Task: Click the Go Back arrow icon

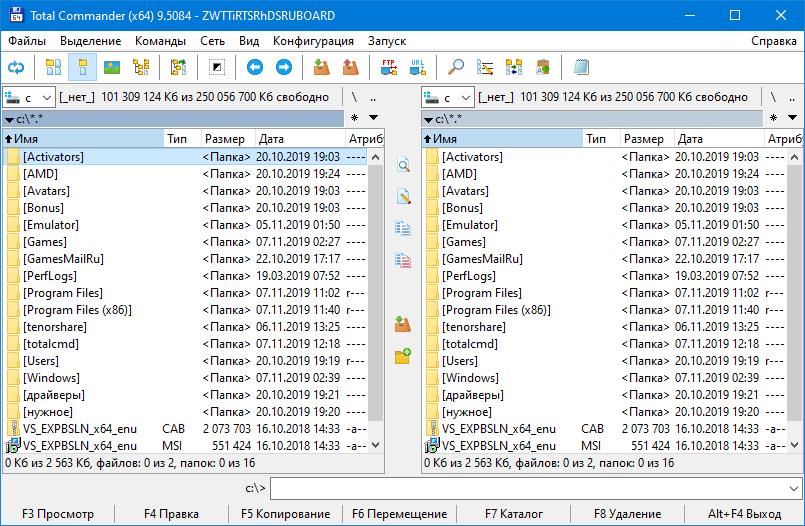Action: click(255, 68)
